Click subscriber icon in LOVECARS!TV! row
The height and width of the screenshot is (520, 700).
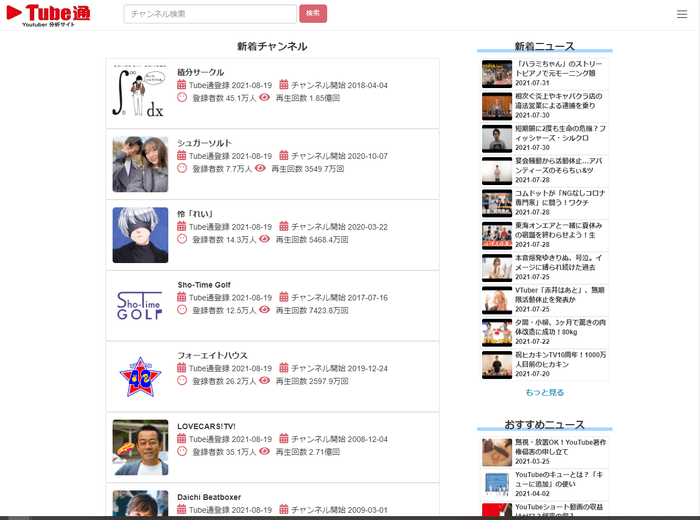click(x=182, y=452)
